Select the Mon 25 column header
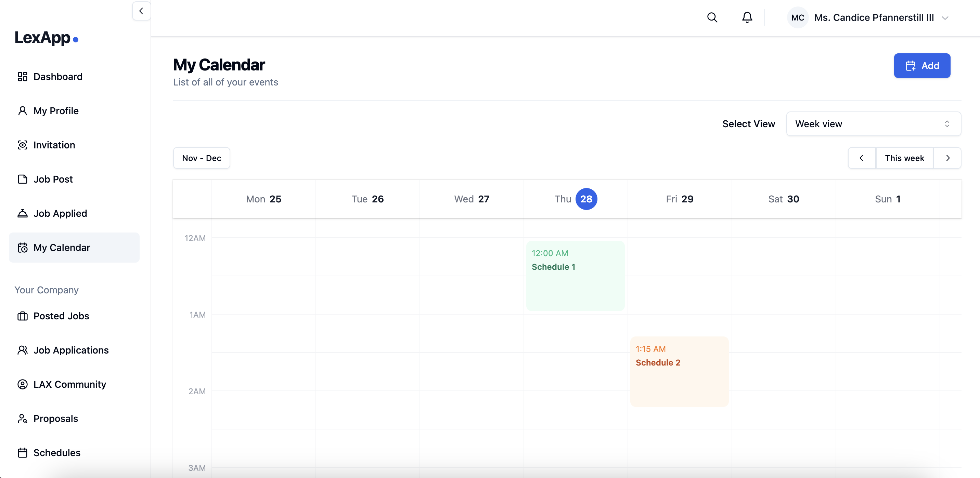The width and height of the screenshot is (980, 478). [263, 199]
